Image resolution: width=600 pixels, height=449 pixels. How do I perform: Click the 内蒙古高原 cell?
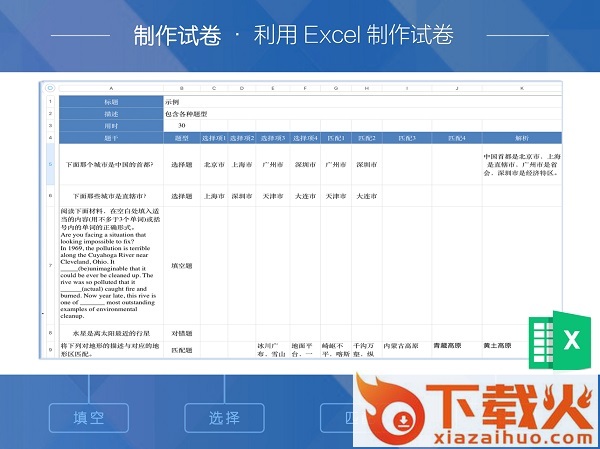pyautogui.click(x=407, y=349)
